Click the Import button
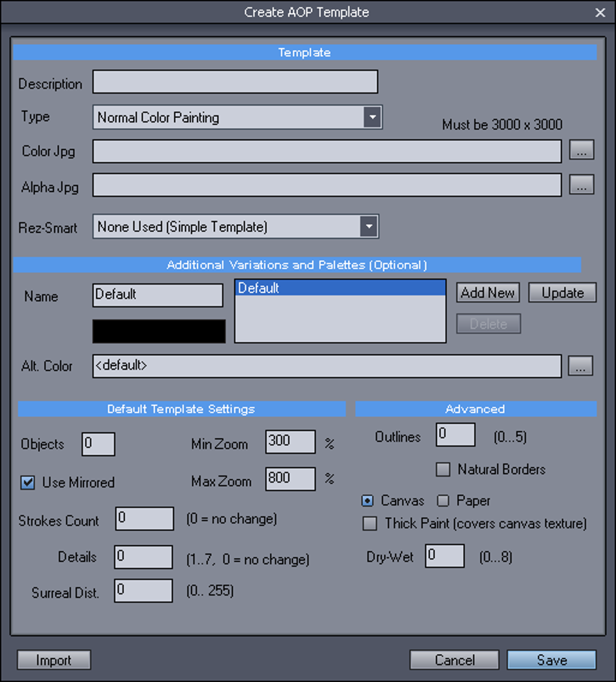This screenshot has height=682, width=616. pyautogui.click(x=54, y=660)
